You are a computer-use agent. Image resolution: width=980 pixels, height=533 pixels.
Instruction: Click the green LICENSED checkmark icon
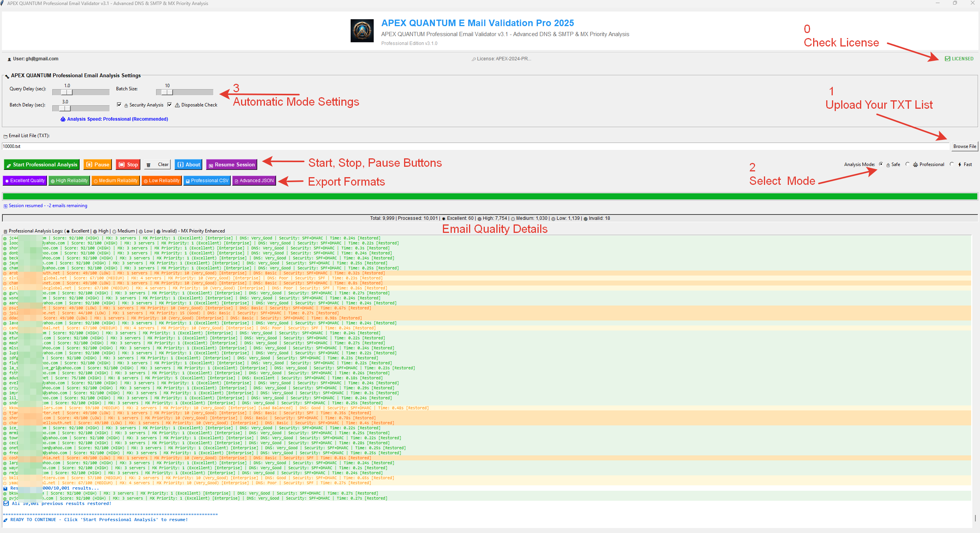point(947,59)
